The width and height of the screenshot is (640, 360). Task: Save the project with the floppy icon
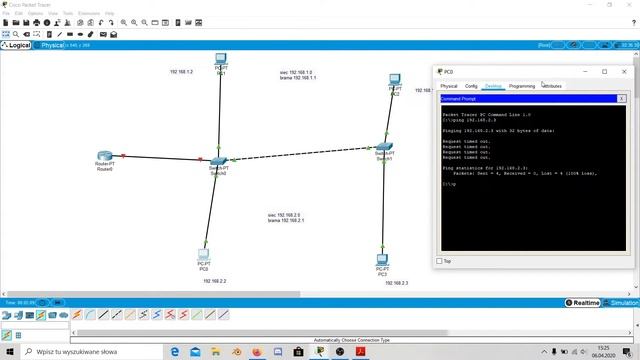pyautogui.click(x=26, y=23)
